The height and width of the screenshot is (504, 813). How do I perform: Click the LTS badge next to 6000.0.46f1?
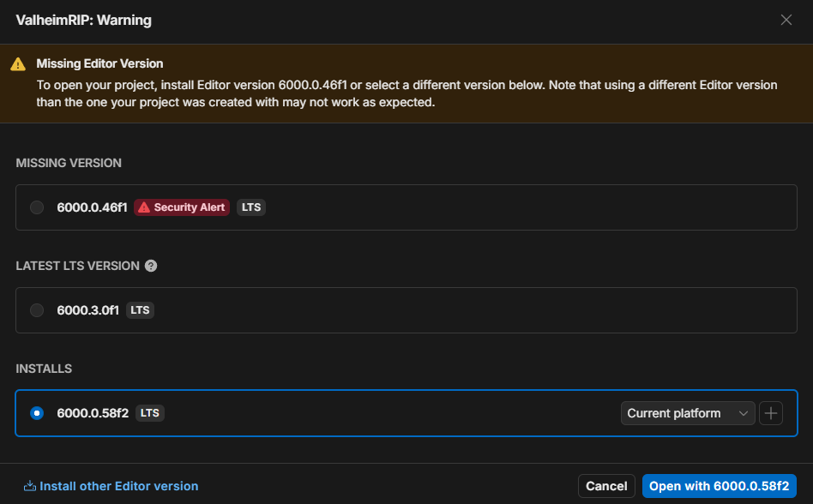click(x=250, y=207)
